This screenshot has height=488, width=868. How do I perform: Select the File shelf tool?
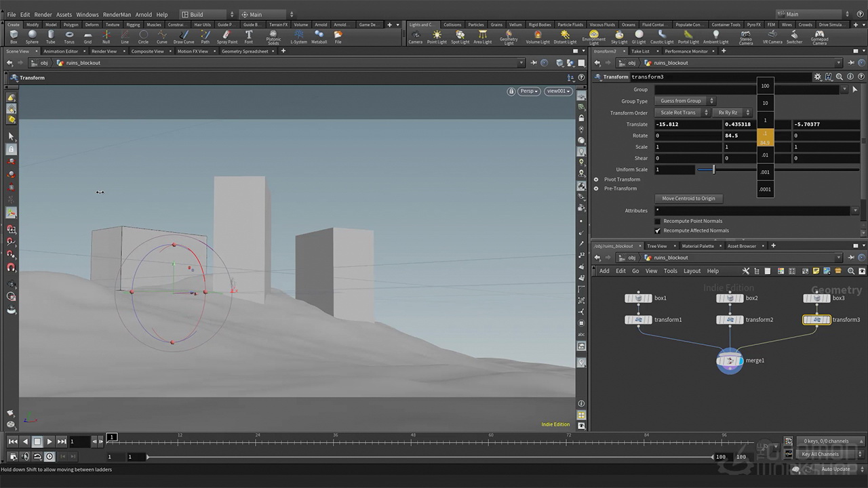click(x=338, y=37)
